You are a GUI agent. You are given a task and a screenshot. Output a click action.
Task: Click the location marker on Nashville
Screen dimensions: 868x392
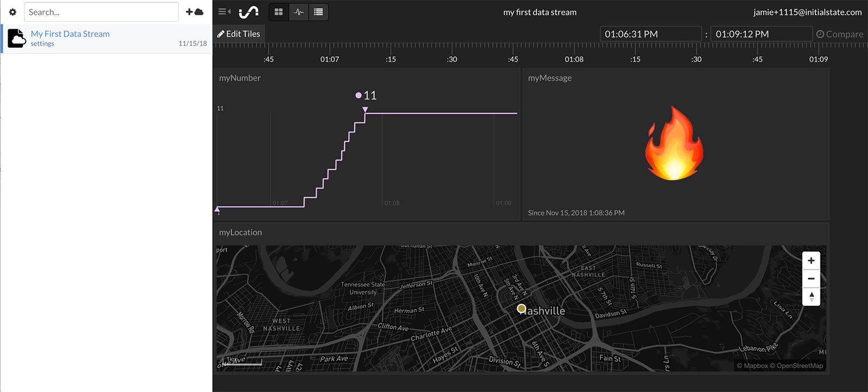pyautogui.click(x=521, y=309)
